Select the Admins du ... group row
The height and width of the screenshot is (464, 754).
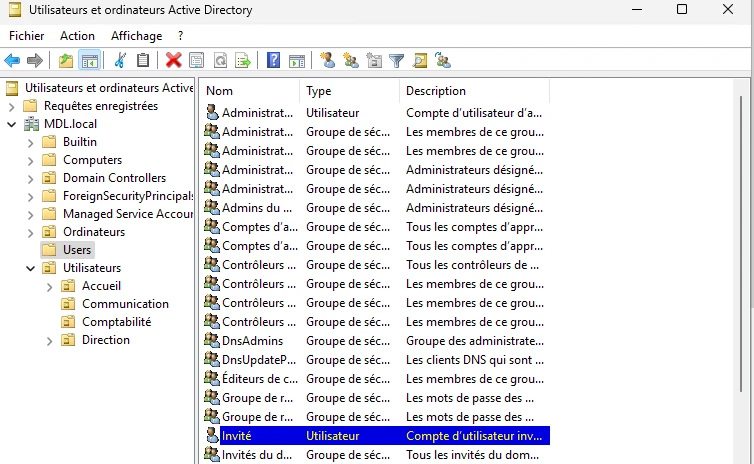(377, 208)
